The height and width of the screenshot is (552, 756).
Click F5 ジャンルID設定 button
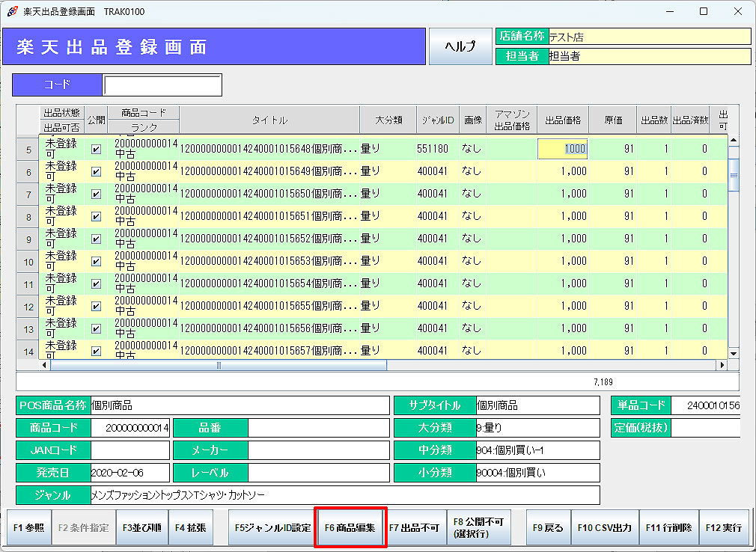coord(272,527)
